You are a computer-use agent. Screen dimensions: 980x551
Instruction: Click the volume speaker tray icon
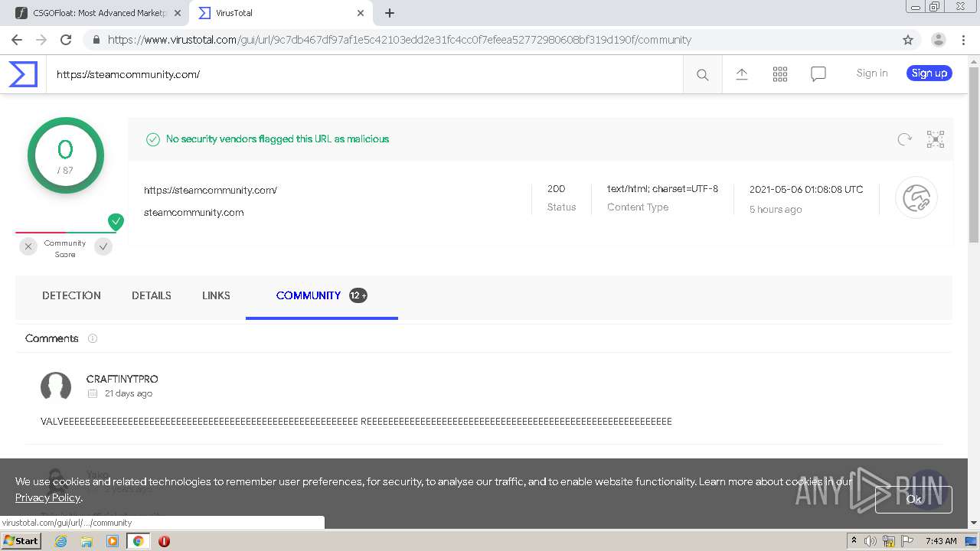tap(871, 541)
